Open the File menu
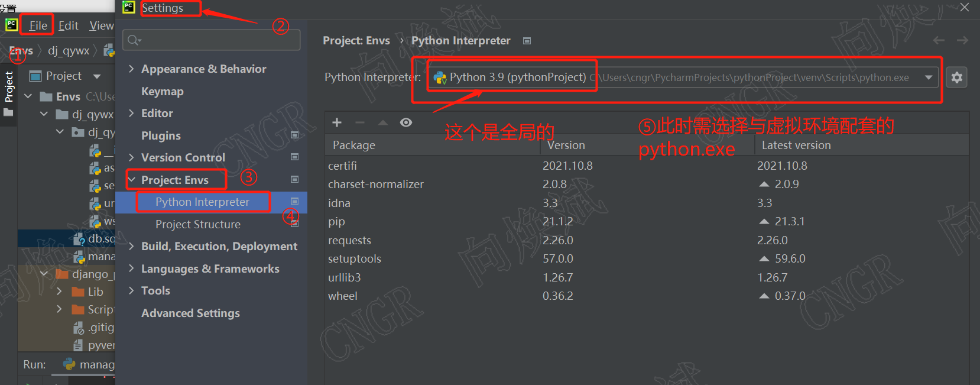Screen dimensions: 980x385 tap(38, 25)
